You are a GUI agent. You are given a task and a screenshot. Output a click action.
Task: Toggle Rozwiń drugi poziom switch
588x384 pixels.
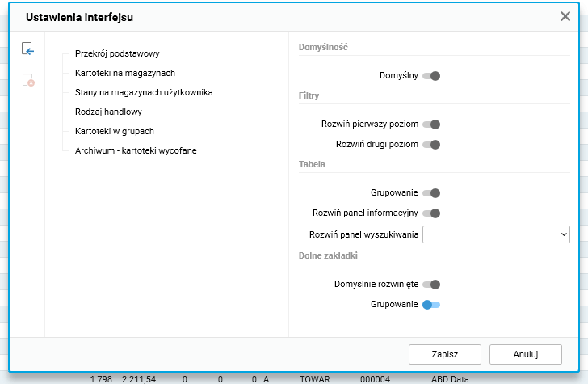431,145
